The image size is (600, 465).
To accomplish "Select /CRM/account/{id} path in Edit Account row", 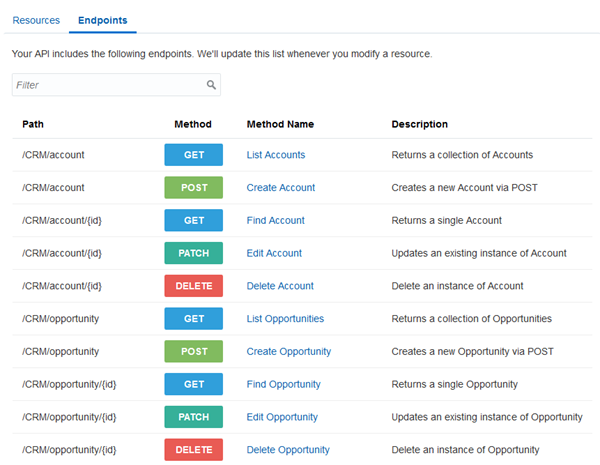I will [x=62, y=253].
